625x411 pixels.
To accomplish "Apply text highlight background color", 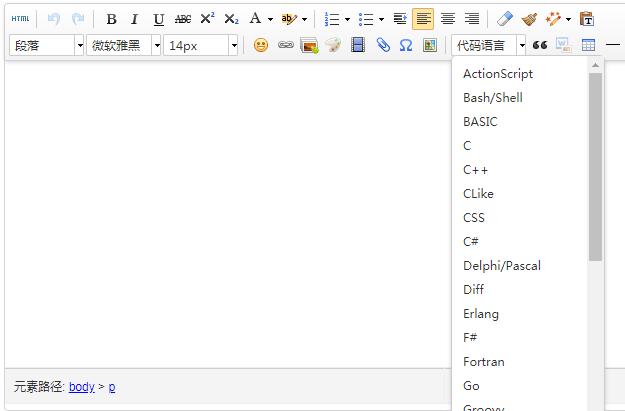I will tap(289, 19).
